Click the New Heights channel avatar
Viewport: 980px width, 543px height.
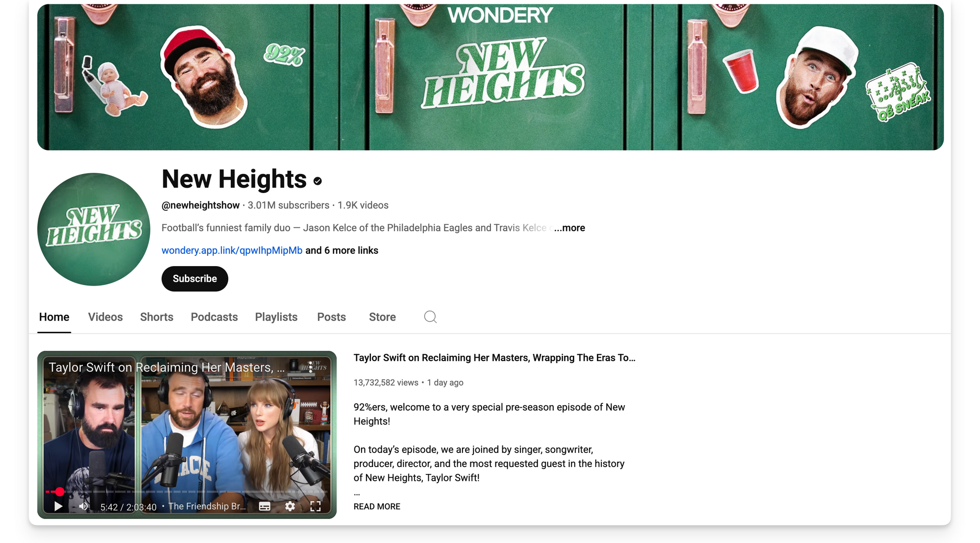click(94, 229)
